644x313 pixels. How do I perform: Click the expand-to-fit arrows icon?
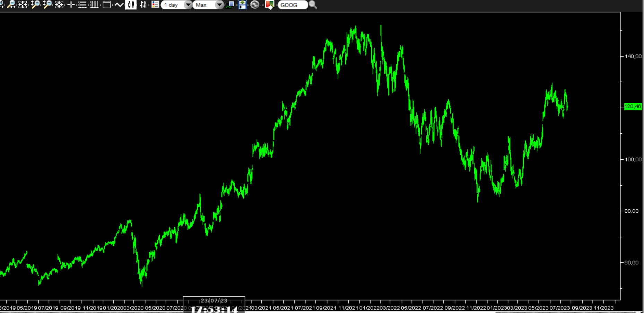point(23,5)
